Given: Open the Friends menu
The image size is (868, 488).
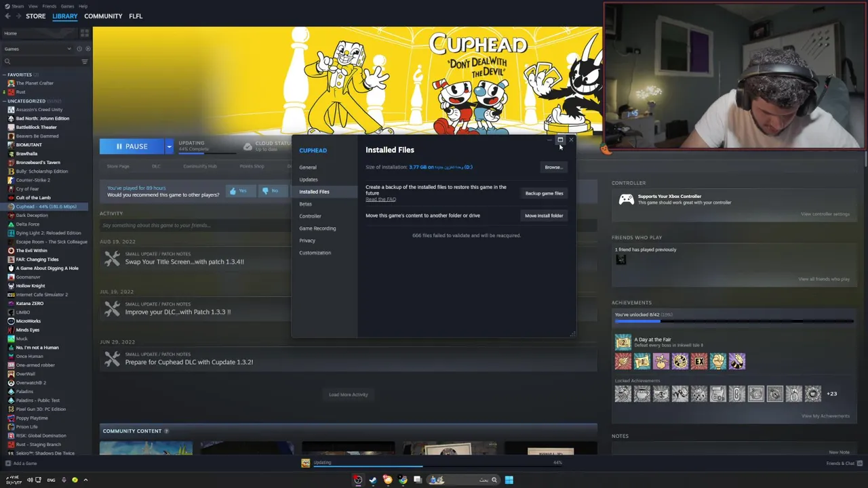Looking at the screenshot, I should point(50,6).
